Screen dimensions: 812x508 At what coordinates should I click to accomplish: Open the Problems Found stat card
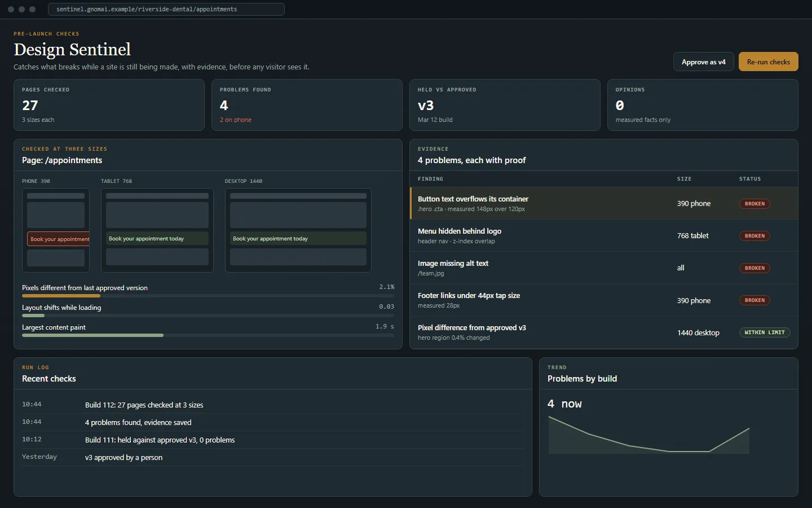point(307,105)
